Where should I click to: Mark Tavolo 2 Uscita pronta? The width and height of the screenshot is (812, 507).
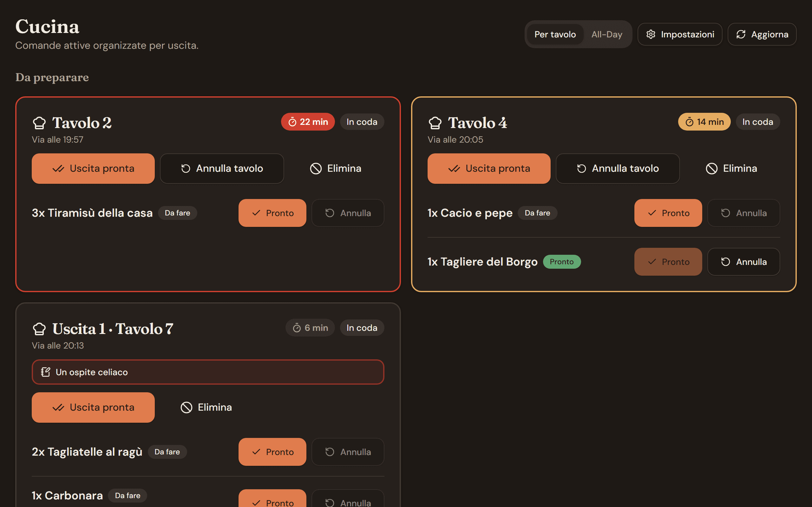point(93,168)
